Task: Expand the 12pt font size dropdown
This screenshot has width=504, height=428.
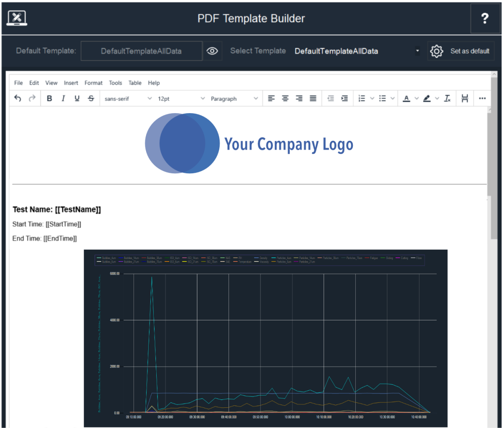Action: click(181, 98)
